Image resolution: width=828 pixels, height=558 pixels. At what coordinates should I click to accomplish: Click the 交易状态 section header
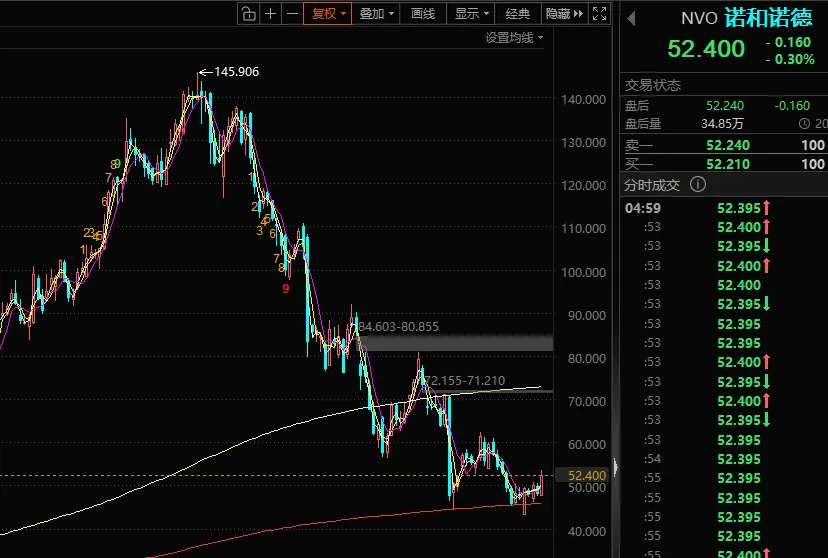coord(653,86)
